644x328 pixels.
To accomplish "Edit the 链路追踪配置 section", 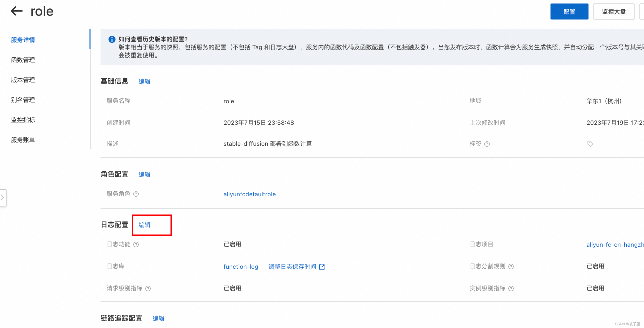I will pos(158,318).
